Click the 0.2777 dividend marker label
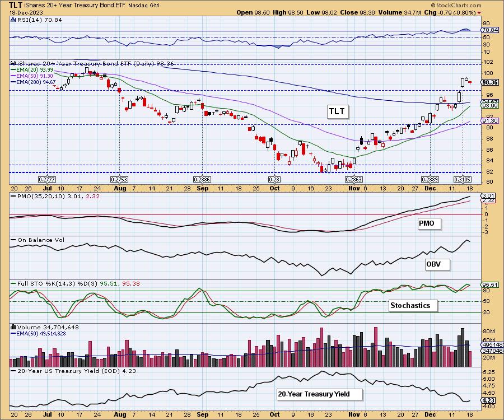This screenshot has height=420, width=504. (x=47, y=179)
